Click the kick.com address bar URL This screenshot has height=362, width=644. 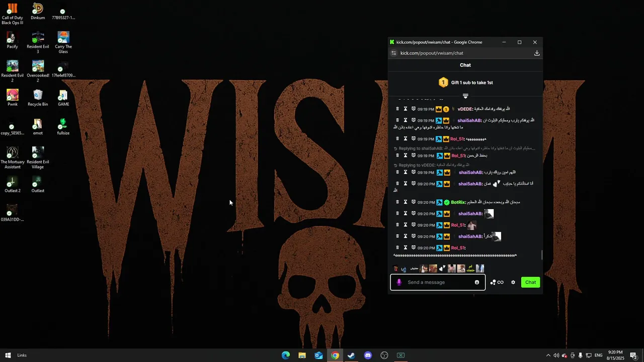(x=432, y=53)
